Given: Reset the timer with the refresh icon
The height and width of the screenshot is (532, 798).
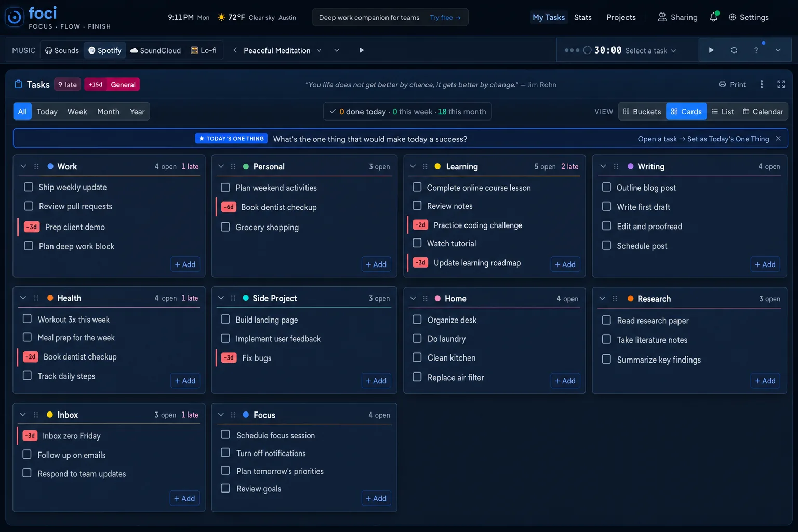Looking at the screenshot, I should pyautogui.click(x=734, y=50).
